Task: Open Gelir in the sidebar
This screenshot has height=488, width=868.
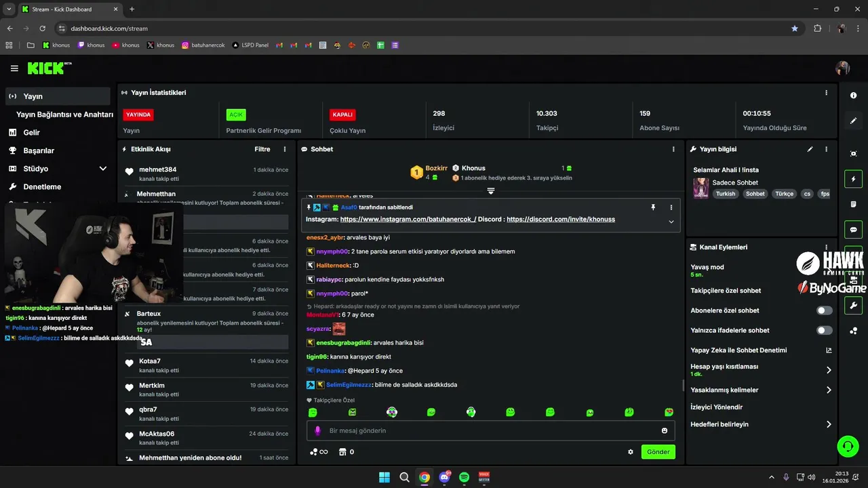Action: click(x=32, y=133)
